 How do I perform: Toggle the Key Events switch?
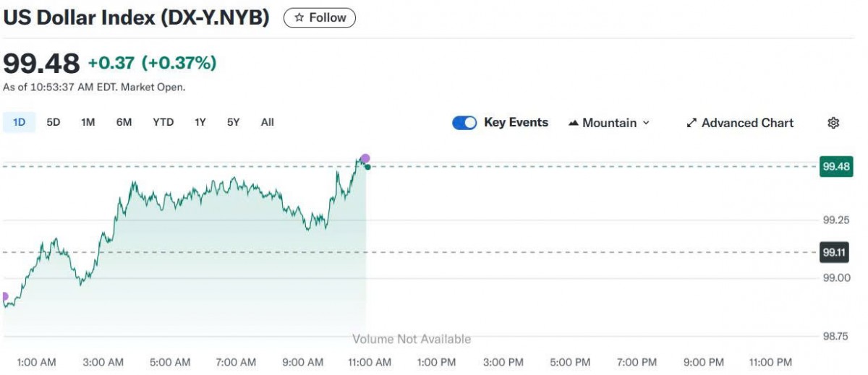[464, 123]
